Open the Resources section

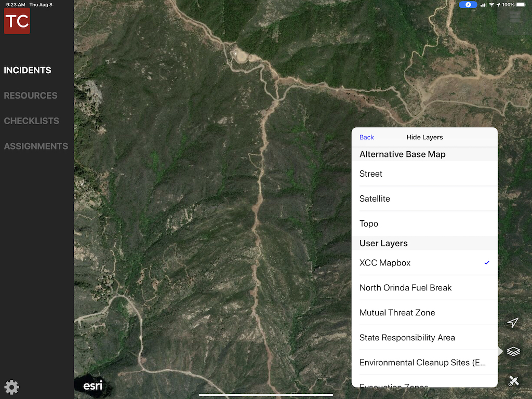pos(31,96)
